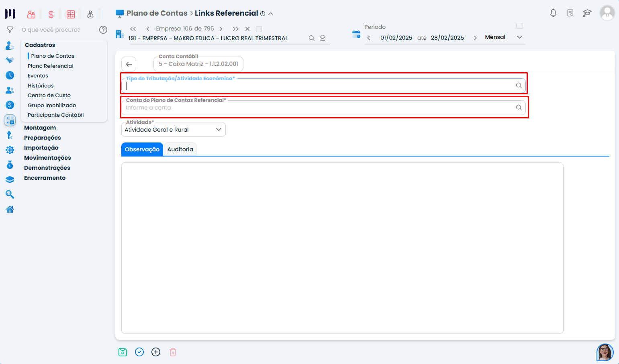Click the notification bell icon
This screenshot has height=364, width=619.
pyautogui.click(x=553, y=13)
